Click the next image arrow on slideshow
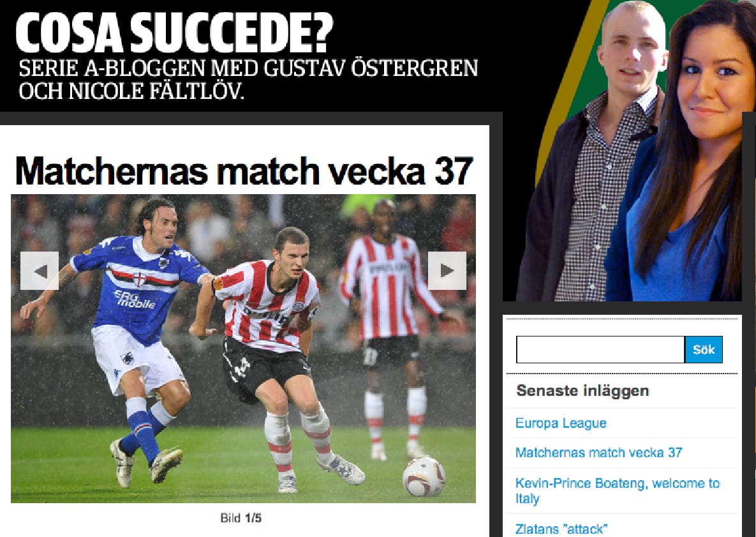Viewport: 756px width, 537px height. [447, 271]
